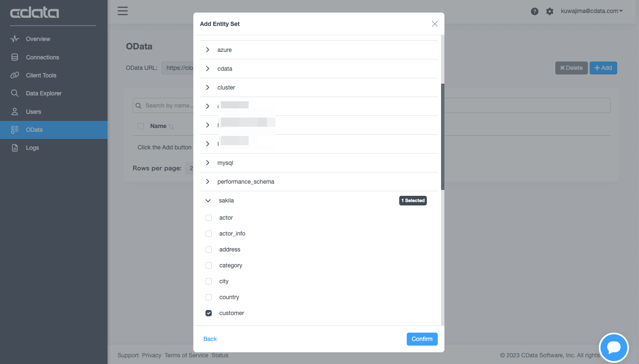Screen dimensions: 639x364
Task: Open the Status footer link
Action: 220,355
